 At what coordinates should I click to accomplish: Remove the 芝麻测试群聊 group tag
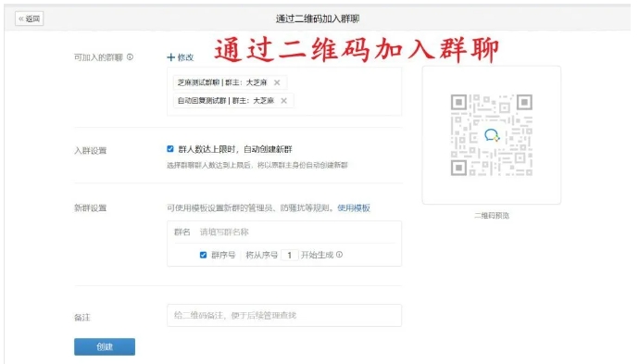pos(277,82)
